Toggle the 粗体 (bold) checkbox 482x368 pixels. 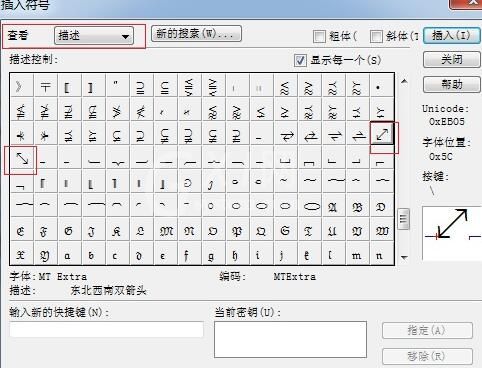319,36
